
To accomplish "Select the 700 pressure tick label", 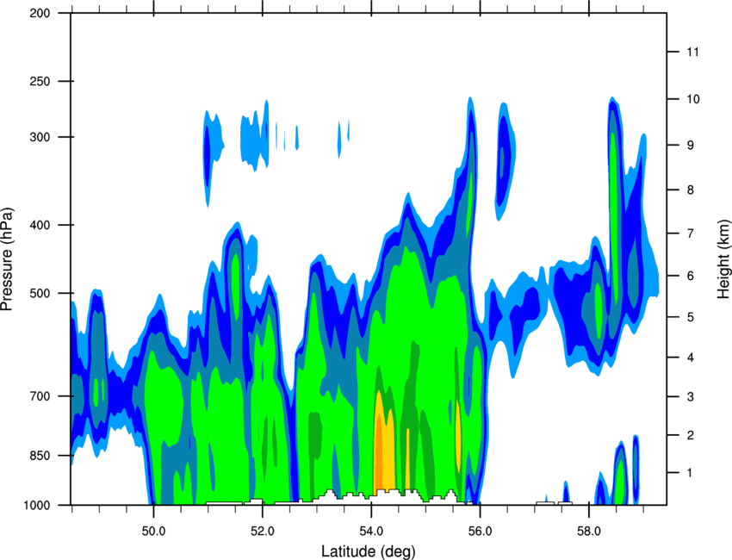I will pos(40,396).
